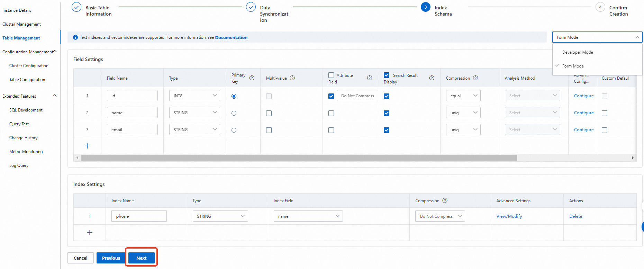Screen dimensions: 644x269
Task: Set email field as Primary Key
Action: point(234,130)
